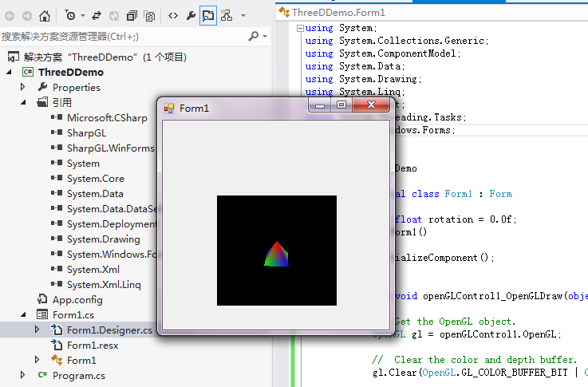The height and width of the screenshot is (387, 588).
Task: Click the Refresh icon in Solution Explorer toolbar
Action: (x=114, y=16)
